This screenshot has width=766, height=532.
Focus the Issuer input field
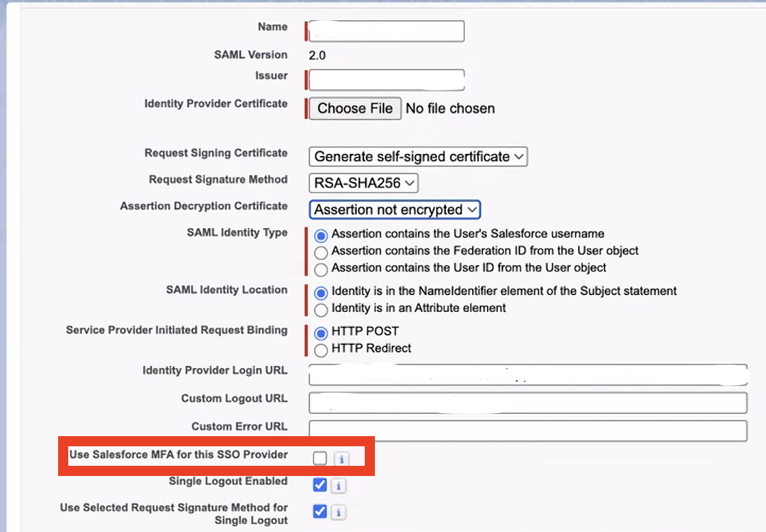pyautogui.click(x=386, y=80)
